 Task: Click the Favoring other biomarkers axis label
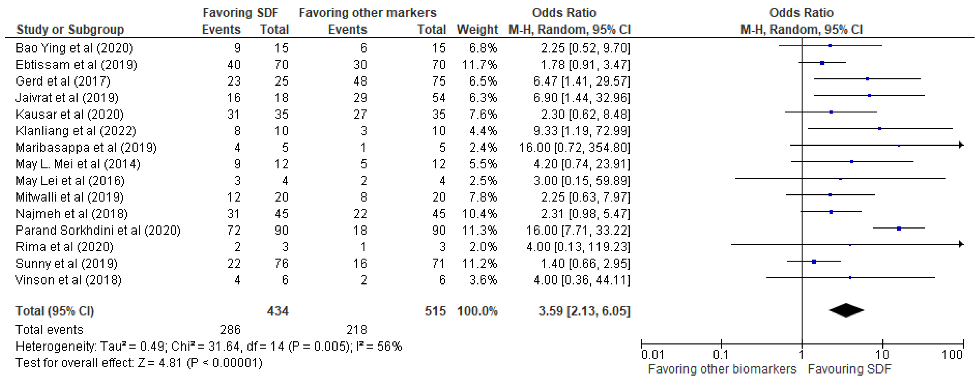click(x=722, y=369)
